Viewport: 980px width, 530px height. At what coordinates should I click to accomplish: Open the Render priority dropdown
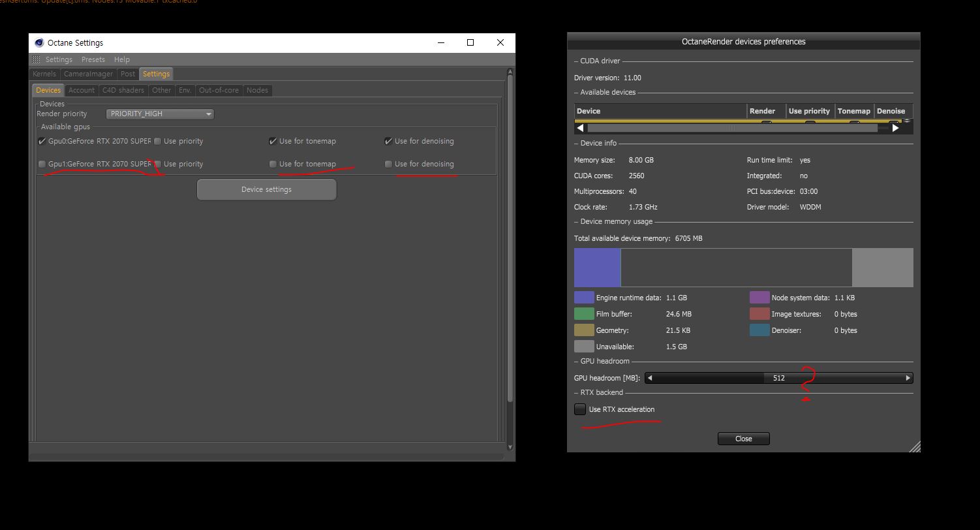160,114
